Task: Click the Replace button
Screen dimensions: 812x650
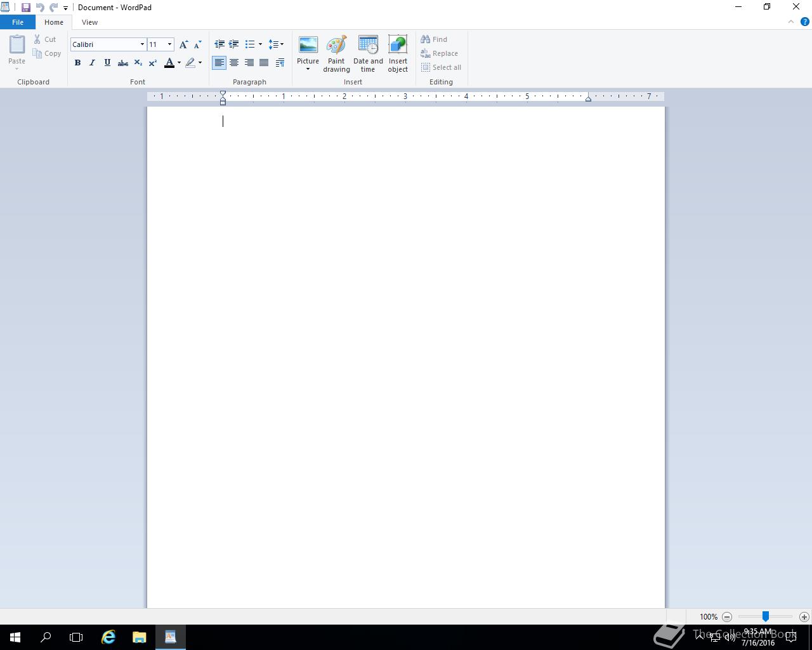Action: click(439, 53)
